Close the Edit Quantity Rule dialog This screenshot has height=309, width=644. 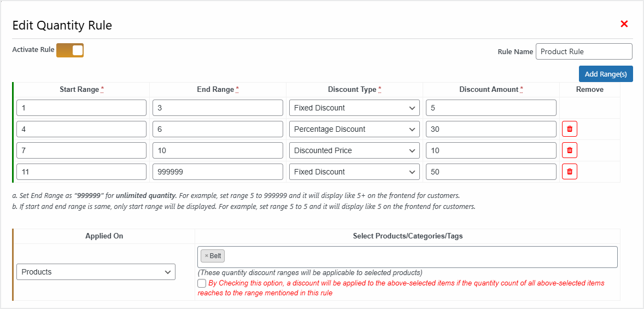point(624,24)
